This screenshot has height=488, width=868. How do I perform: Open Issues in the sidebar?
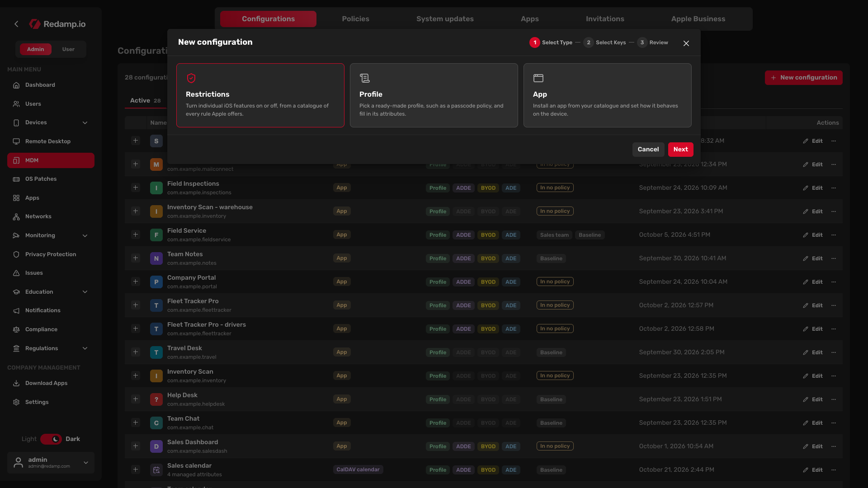[x=51, y=273]
